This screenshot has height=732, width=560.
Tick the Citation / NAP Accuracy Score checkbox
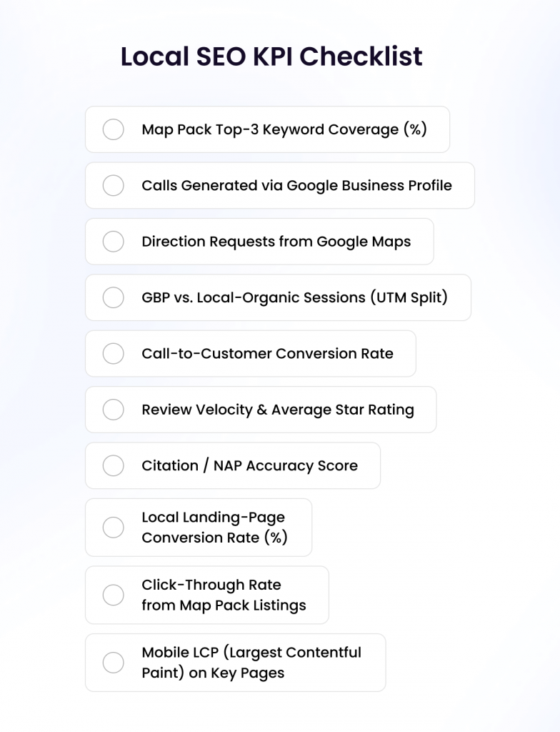coord(114,465)
